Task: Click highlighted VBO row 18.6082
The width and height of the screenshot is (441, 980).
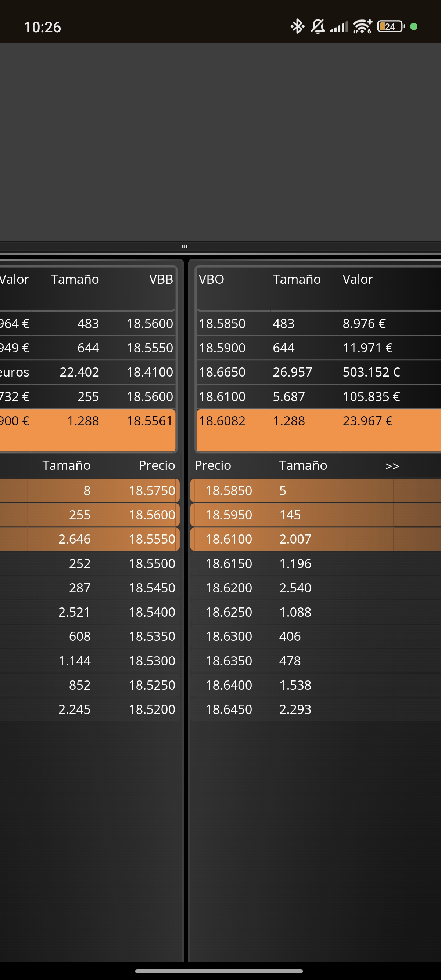Action: coord(318,430)
